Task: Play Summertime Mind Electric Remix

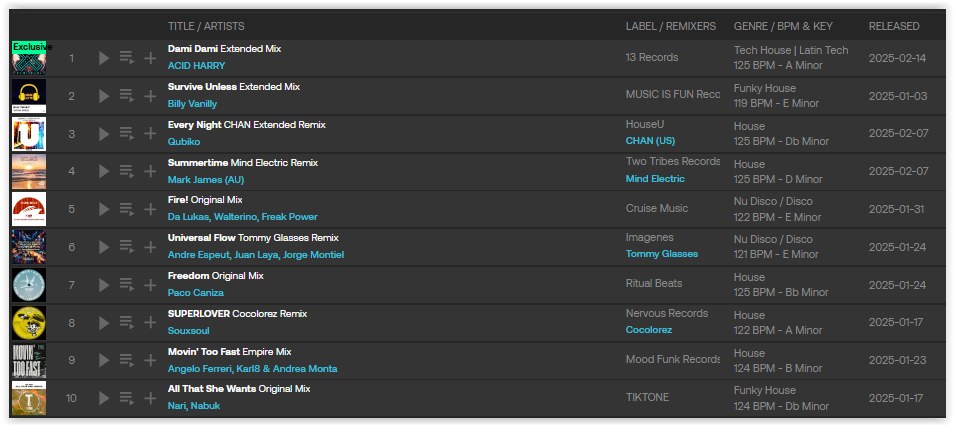Action: 104,172
